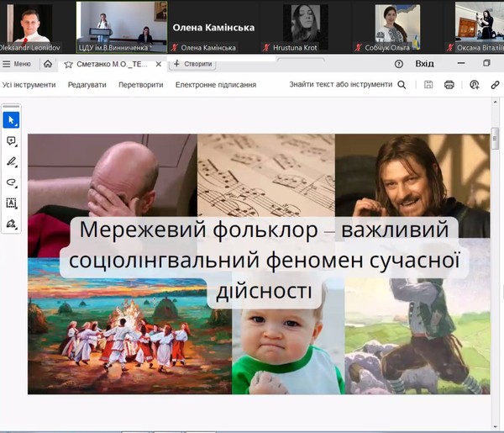The height and width of the screenshot is (433, 504).
Task: Open the share link icon
Action: [495, 85]
